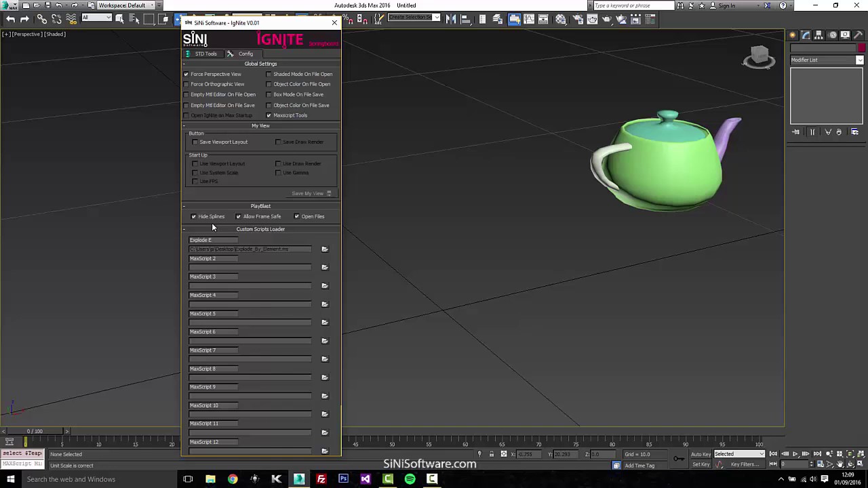The width and height of the screenshot is (868, 488).
Task: Switch to the Hierarchy command panel
Action: point(819,35)
